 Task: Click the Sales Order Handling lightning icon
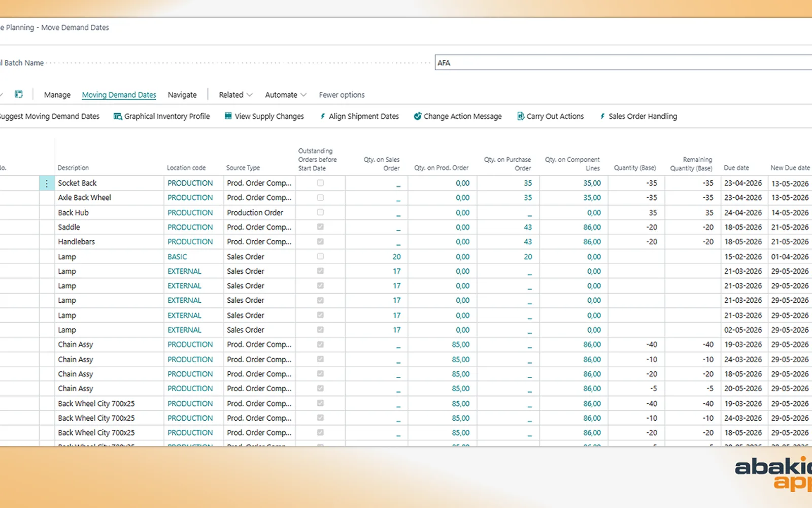tap(602, 116)
